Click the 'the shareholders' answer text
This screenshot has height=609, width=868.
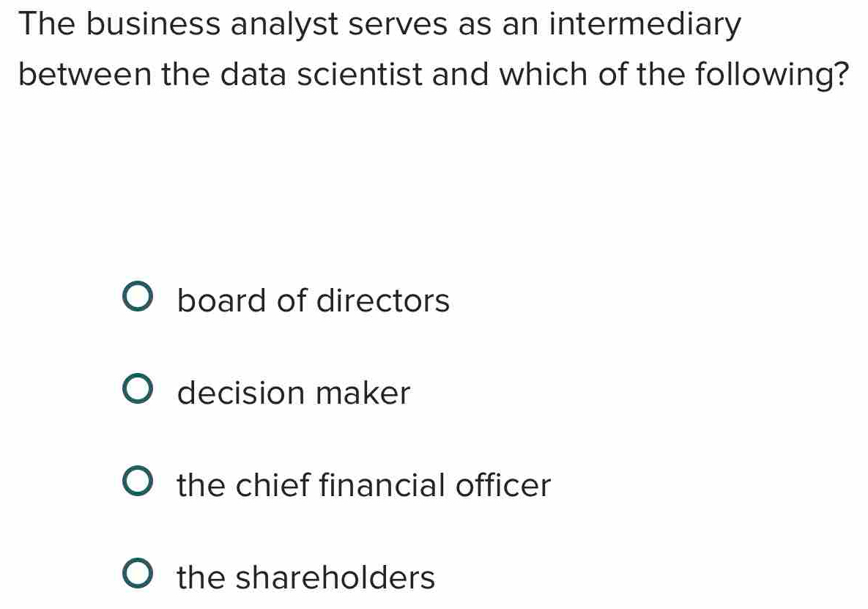(305, 578)
